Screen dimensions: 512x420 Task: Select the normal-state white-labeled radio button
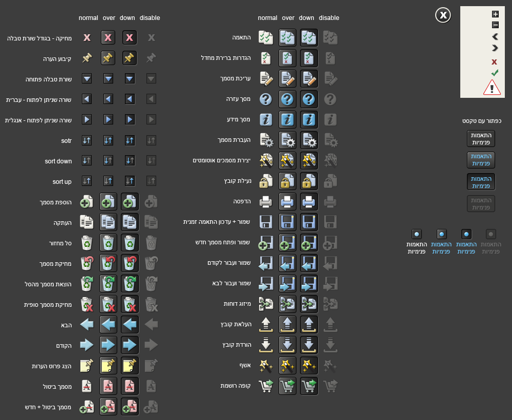[x=417, y=234]
